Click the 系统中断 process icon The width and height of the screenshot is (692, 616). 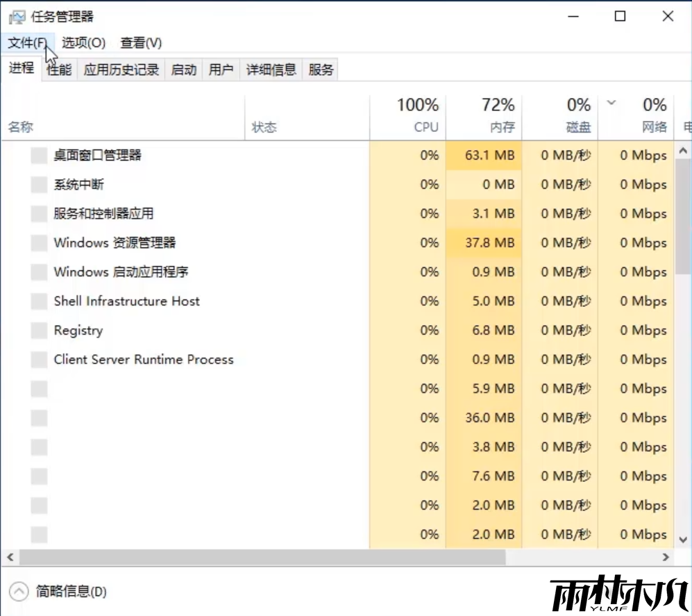pyautogui.click(x=38, y=185)
